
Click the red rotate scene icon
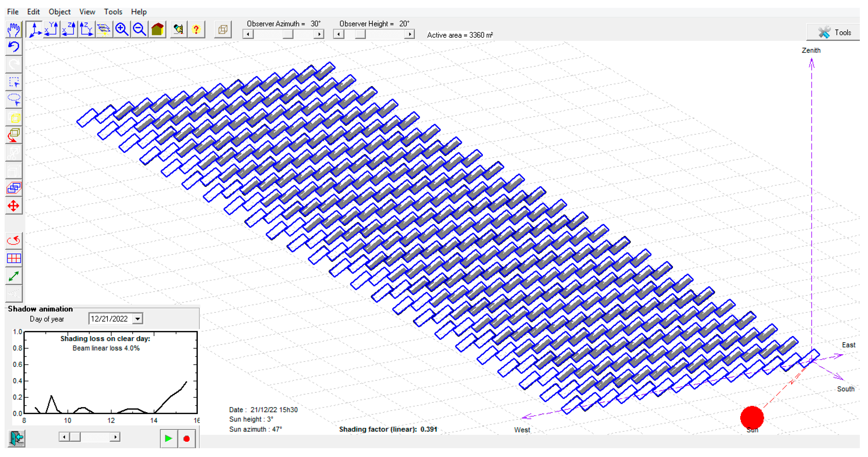[14, 241]
